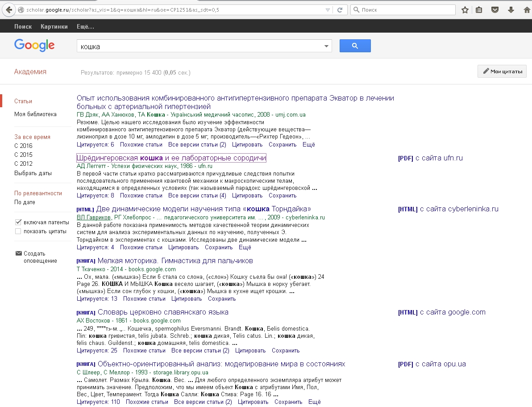This screenshot has width=532, height=407.
Task: Bookmark this page with the star icon
Action: (x=465, y=10)
